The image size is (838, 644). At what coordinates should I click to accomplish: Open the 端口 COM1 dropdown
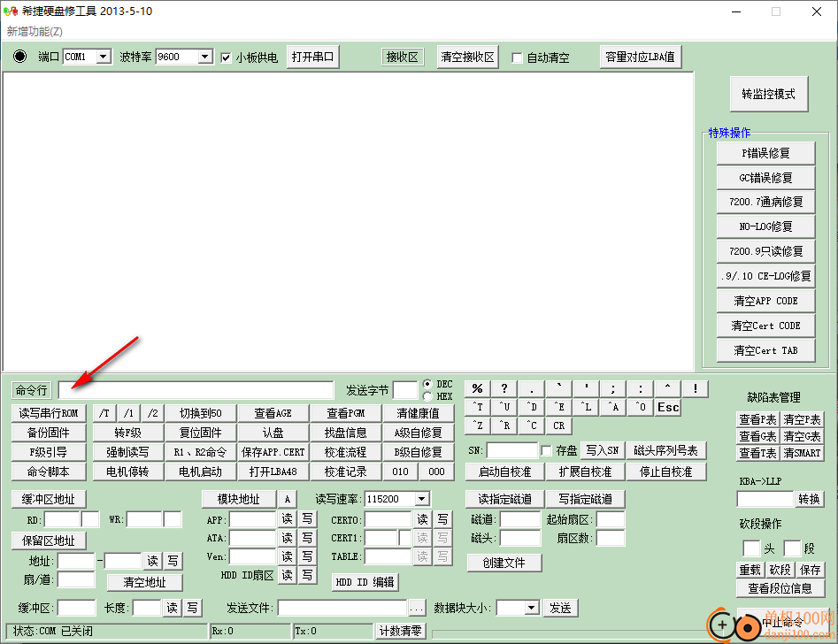(104, 56)
